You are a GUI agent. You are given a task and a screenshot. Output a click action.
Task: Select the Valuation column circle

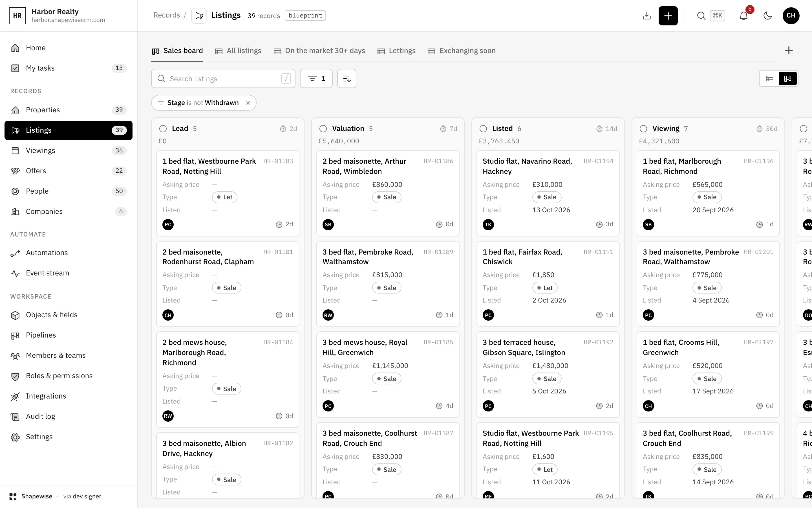pyautogui.click(x=323, y=129)
